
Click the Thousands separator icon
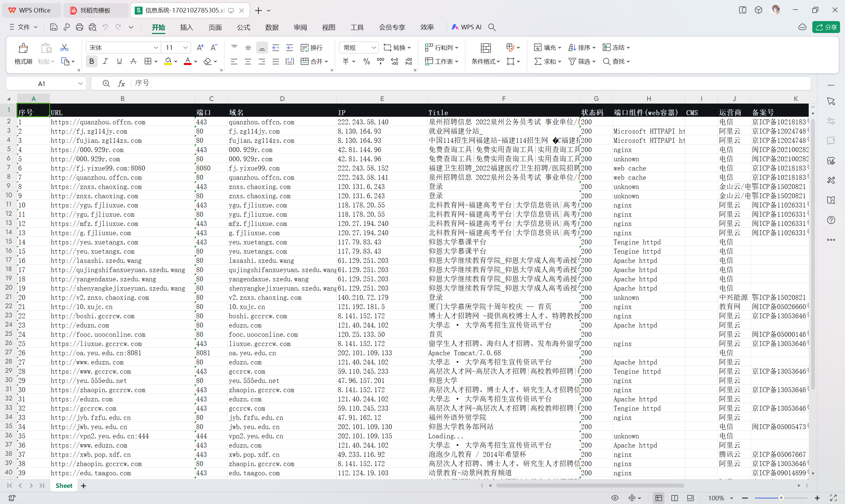pyautogui.click(x=381, y=61)
